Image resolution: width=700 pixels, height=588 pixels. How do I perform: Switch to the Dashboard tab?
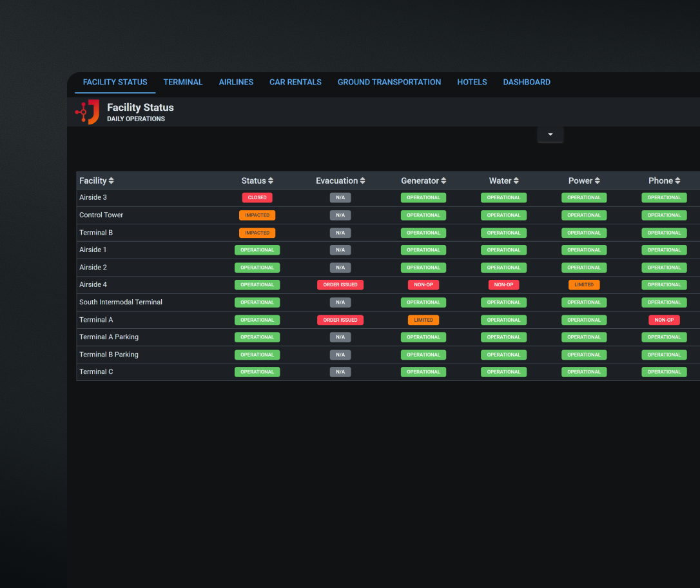coord(527,83)
